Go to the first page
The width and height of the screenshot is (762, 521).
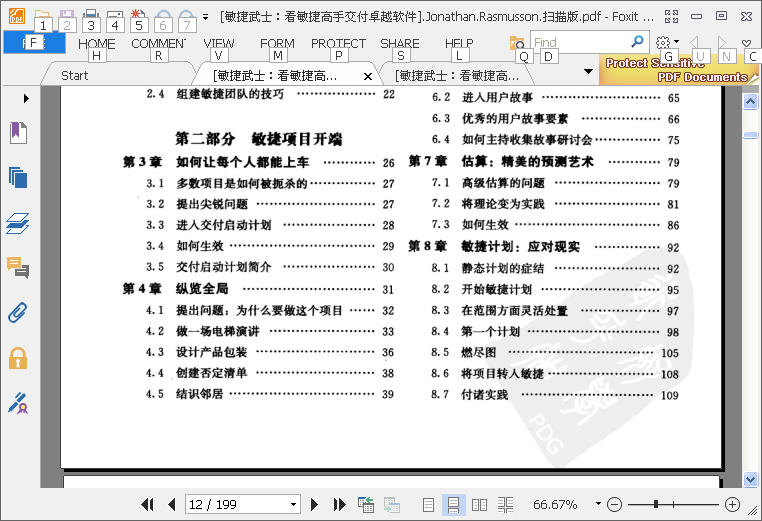[148, 505]
